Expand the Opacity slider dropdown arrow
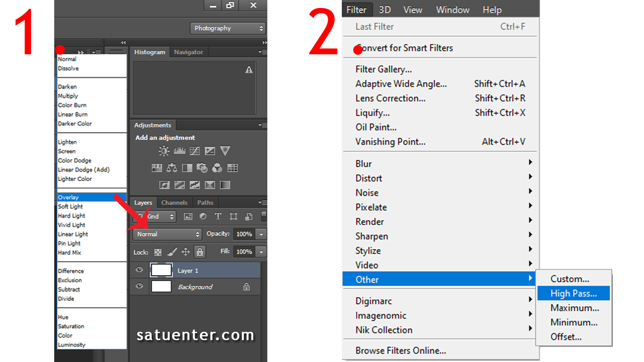Viewport: 644px width, 362px height. click(x=262, y=234)
